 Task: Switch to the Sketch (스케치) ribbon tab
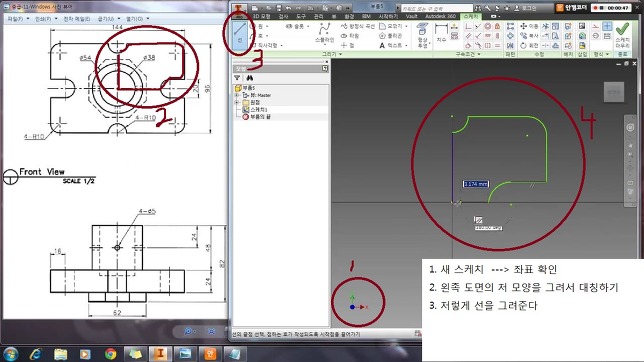click(x=471, y=16)
